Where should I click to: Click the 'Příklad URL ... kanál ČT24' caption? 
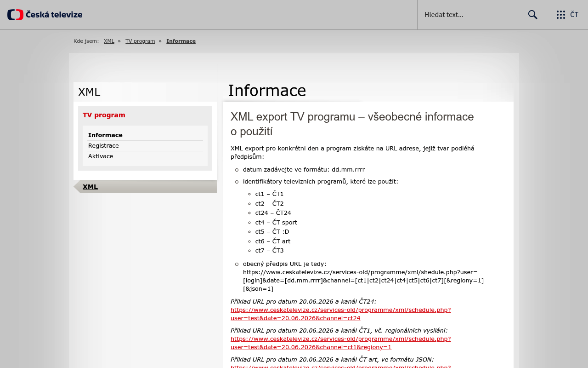point(303,301)
